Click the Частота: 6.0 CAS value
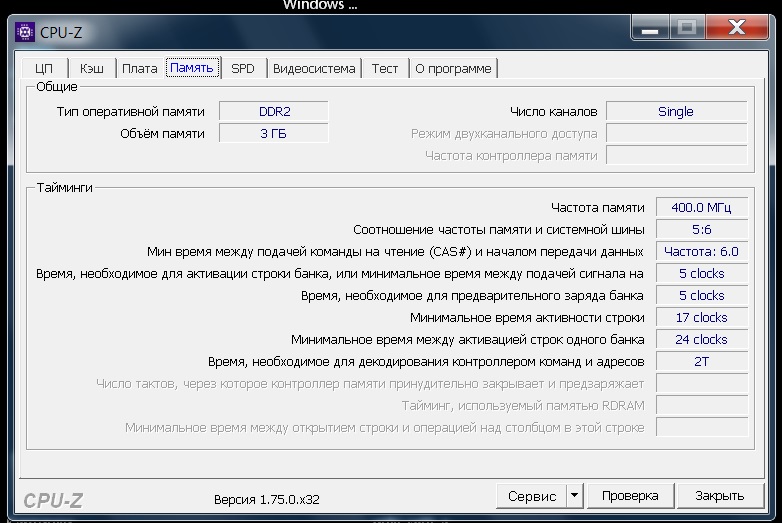 (x=702, y=251)
